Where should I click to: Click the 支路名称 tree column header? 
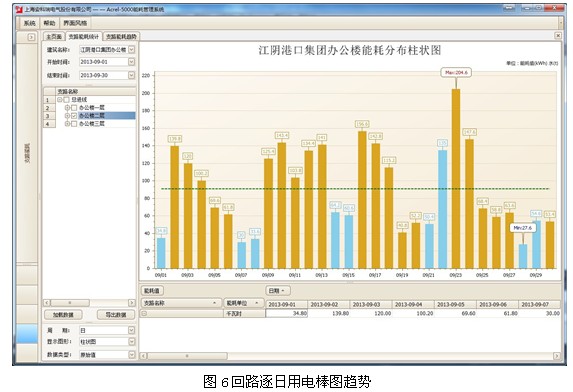click(96, 91)
